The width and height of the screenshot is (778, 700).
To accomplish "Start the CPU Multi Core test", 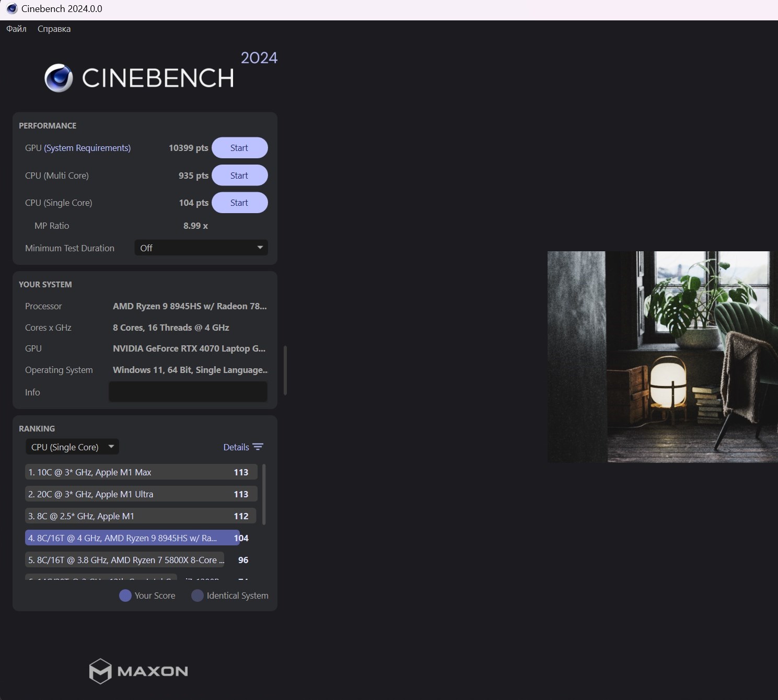I will pyautogui.click(x=239, y=176).
